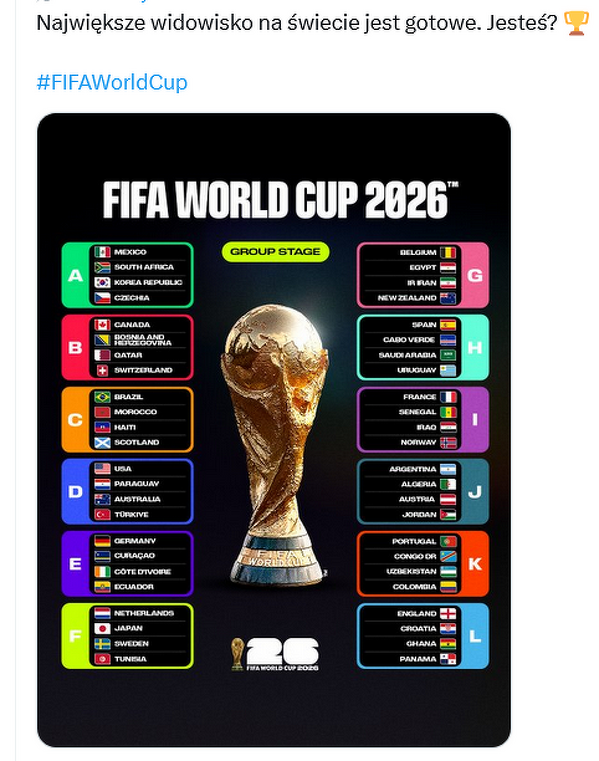Click the France flag in Group I
The height and width of the screenshot is (761, 599).
point(448,397)
